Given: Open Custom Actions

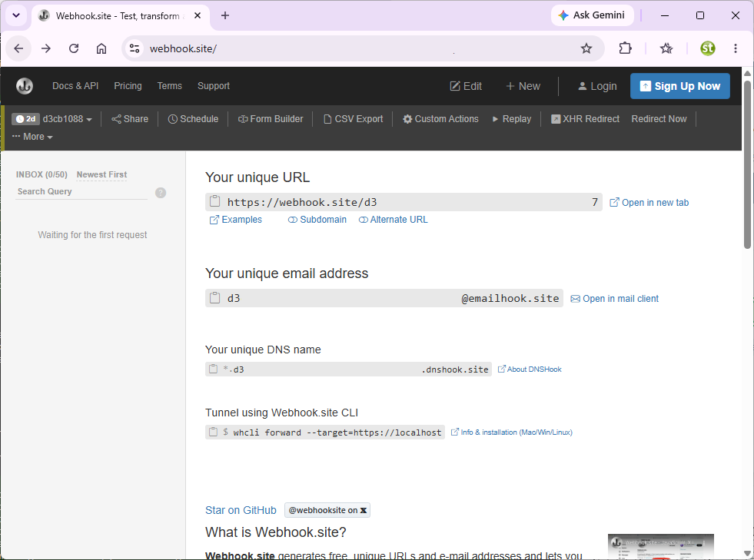Looking at the screenshot, I should pos(440,119).
